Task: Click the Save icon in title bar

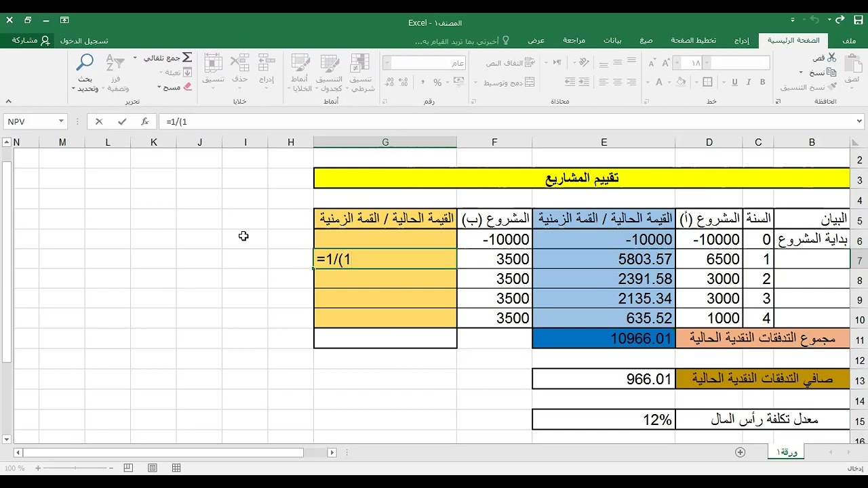Action: 858,21
